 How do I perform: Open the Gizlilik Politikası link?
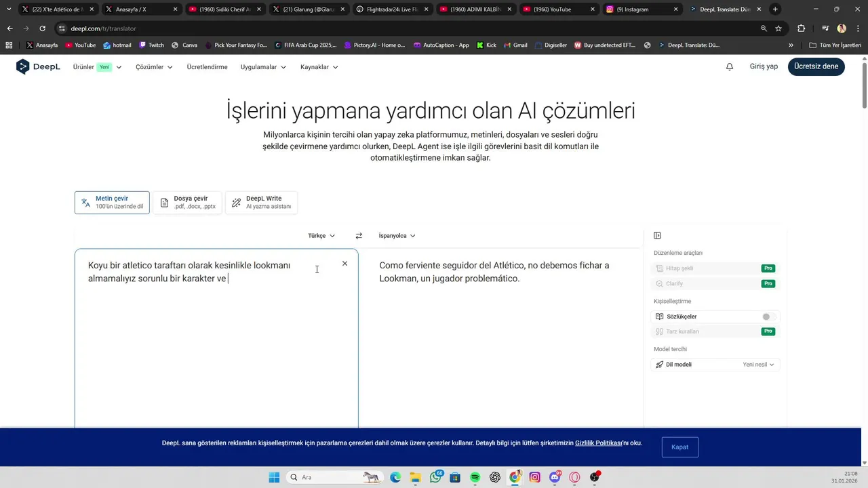click(598, 443)
